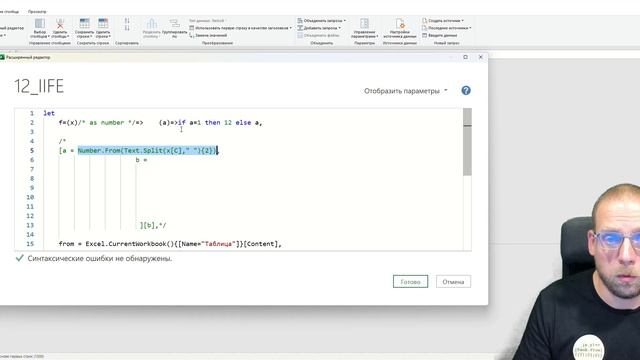Open the Просмотр ribbon tab

click(x=37, y=11)
